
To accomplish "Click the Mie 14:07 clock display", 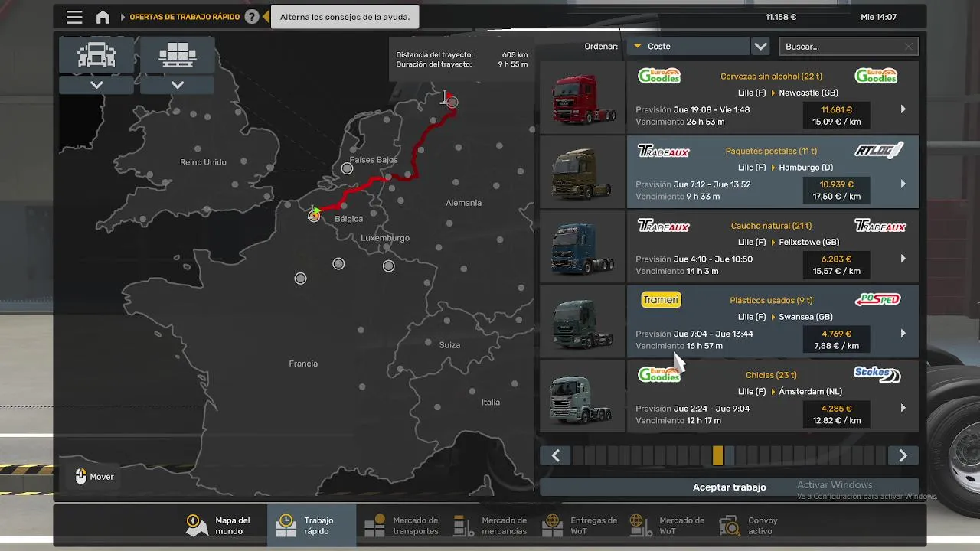I will pos(878,17).
